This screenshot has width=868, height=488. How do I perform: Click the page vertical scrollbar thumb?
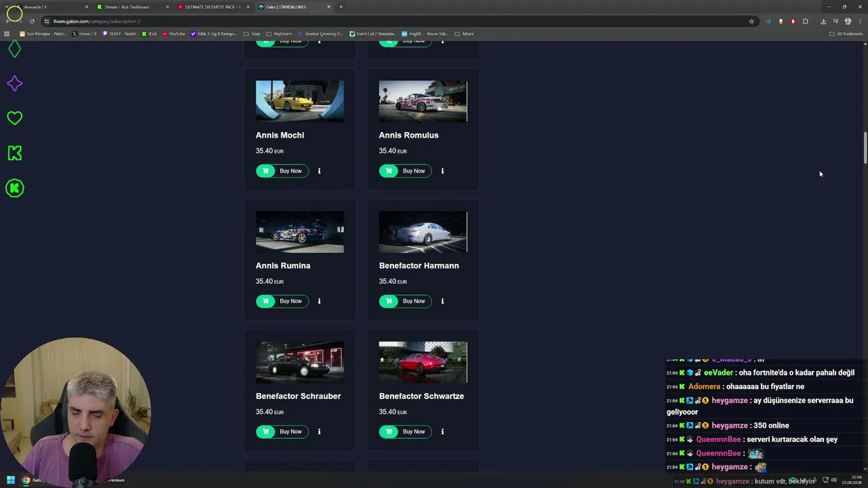(865, 147)
